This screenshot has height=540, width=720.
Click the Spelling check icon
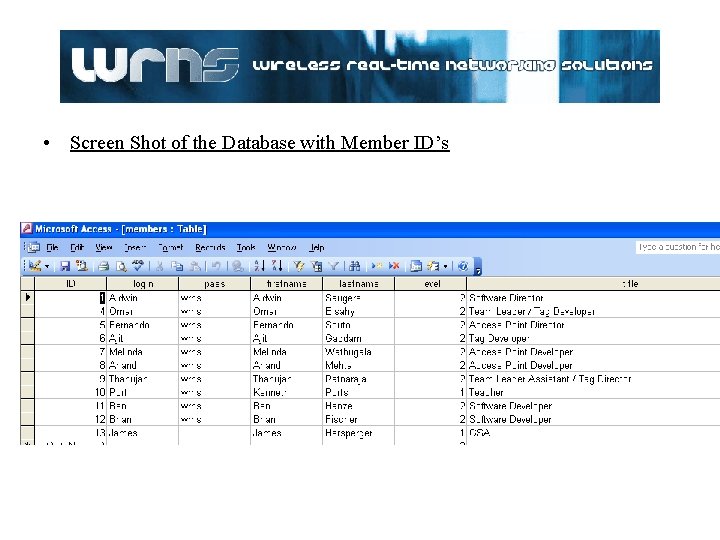137,266
